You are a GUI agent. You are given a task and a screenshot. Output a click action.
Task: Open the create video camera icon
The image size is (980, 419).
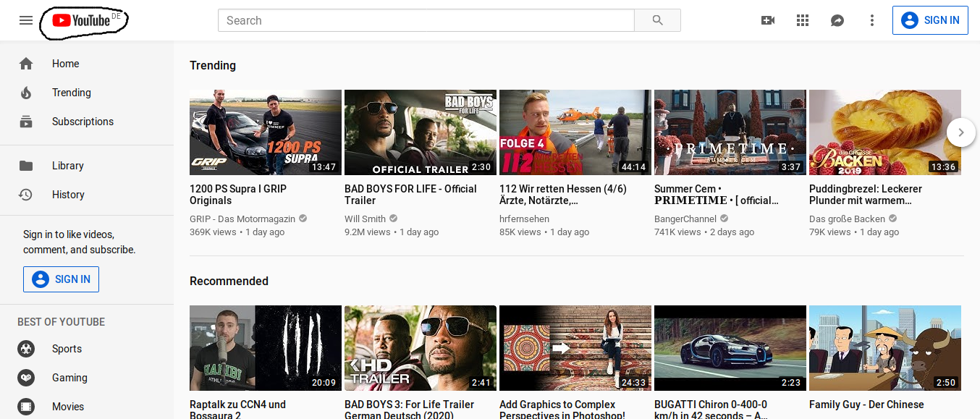click(x=768, y=20)
